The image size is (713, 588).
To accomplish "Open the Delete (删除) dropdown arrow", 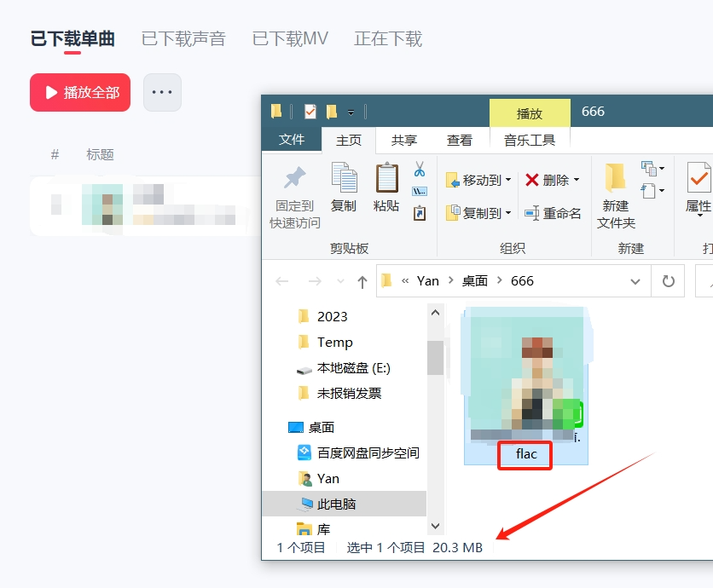I will [577, 180].
